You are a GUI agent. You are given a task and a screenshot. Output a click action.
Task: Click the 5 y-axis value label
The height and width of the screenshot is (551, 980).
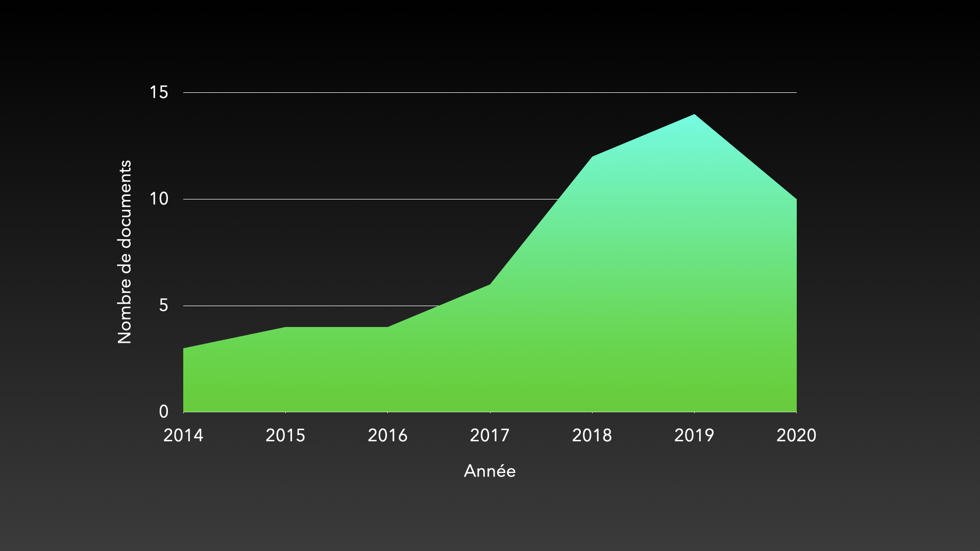163,306
